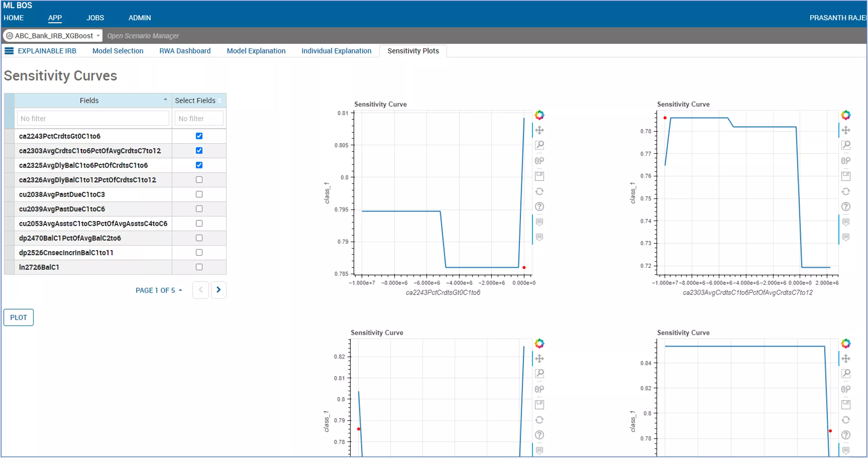Enable Wheel Zoom on the second sensitivity chart

point(846,160)
